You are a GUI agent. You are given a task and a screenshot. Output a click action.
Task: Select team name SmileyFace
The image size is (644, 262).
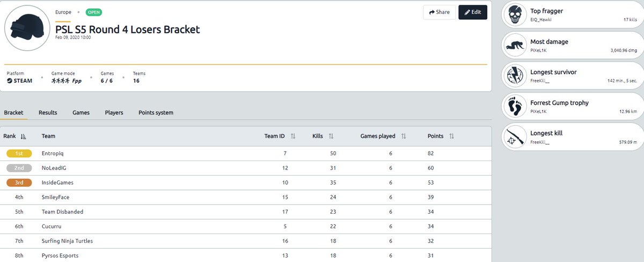pos(55,197)
